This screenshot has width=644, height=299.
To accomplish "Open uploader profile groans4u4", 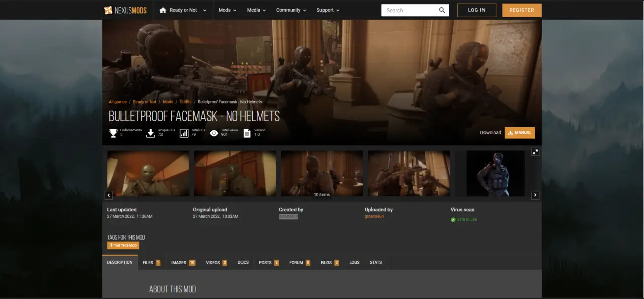I will coord(374,216).
